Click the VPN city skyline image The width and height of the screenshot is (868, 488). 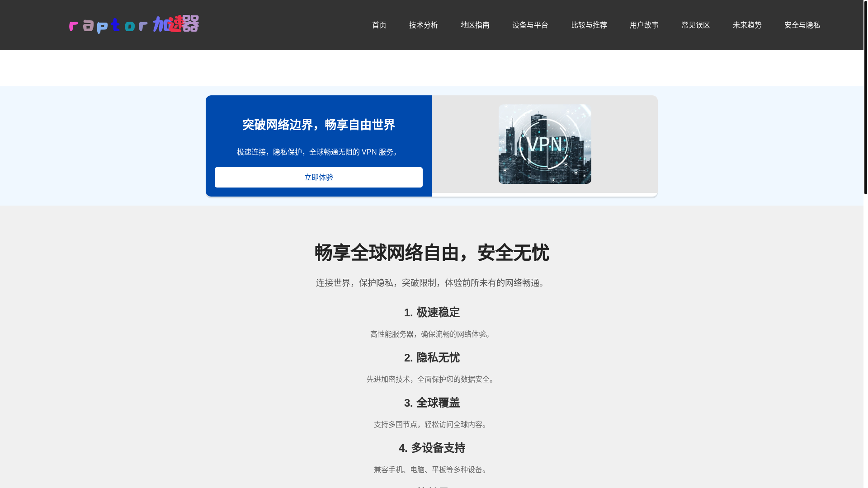point(545,144)
